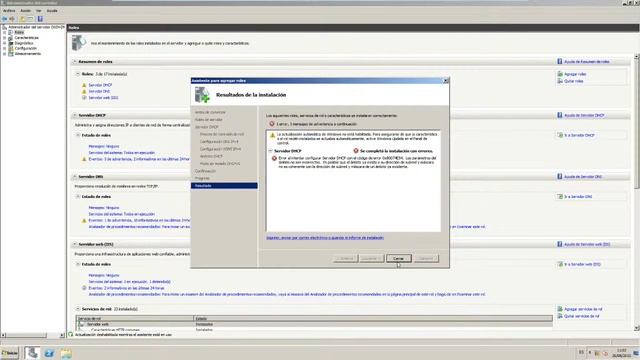This screenshot has height=360, width=640.
Task: Collapse the Servidor web (IIS) section header
Action: tap(75, 244)
